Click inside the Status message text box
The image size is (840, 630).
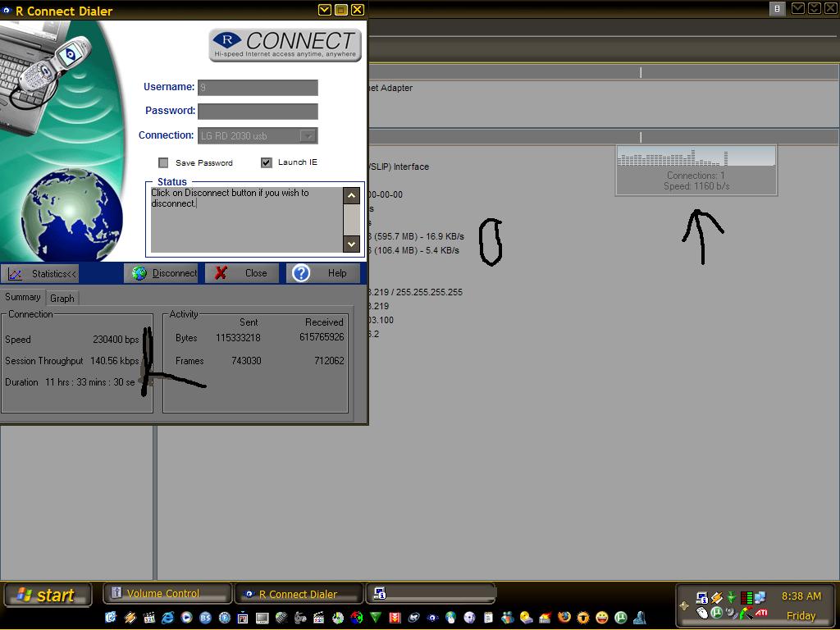[x=247, y=220]
